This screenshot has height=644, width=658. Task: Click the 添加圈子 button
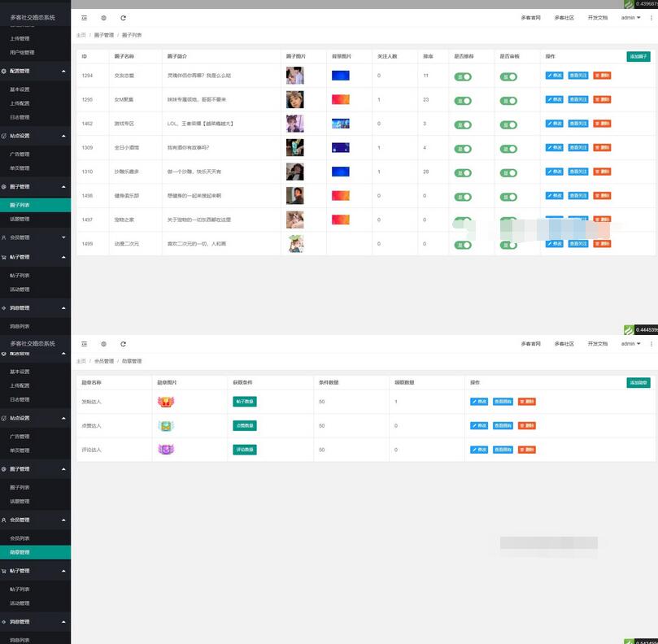tap(638, 56)
